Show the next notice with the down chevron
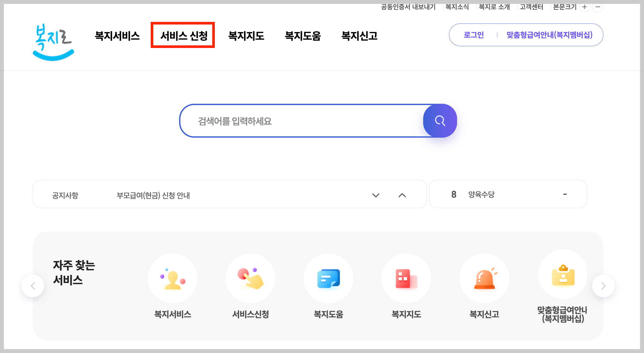 coord(376,195)
